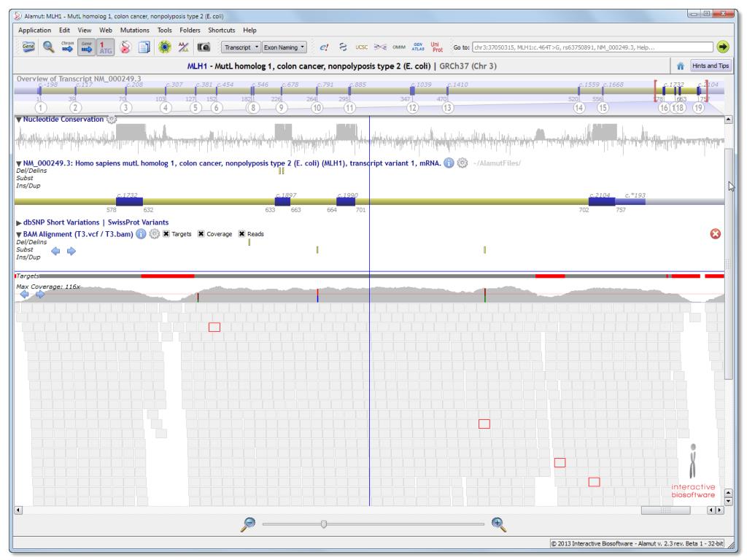
Task: Open the Mutations menu
Action: click(134, 30)
